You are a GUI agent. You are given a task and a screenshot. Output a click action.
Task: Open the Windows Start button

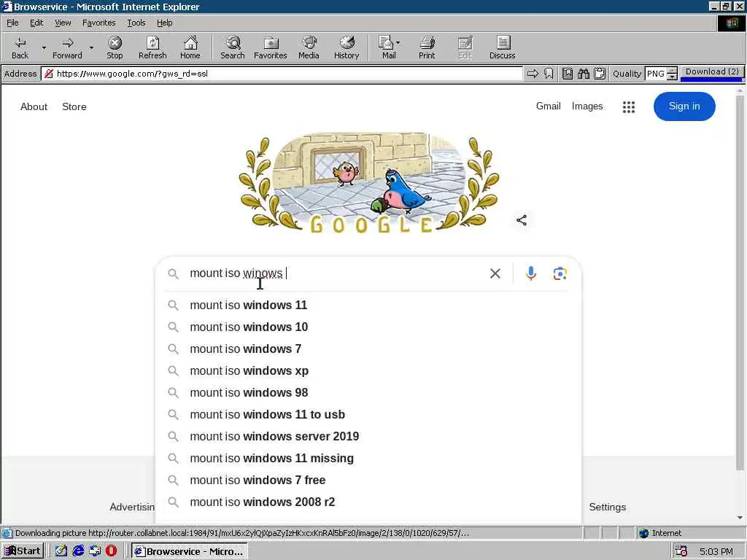click(x=23, y=551)
